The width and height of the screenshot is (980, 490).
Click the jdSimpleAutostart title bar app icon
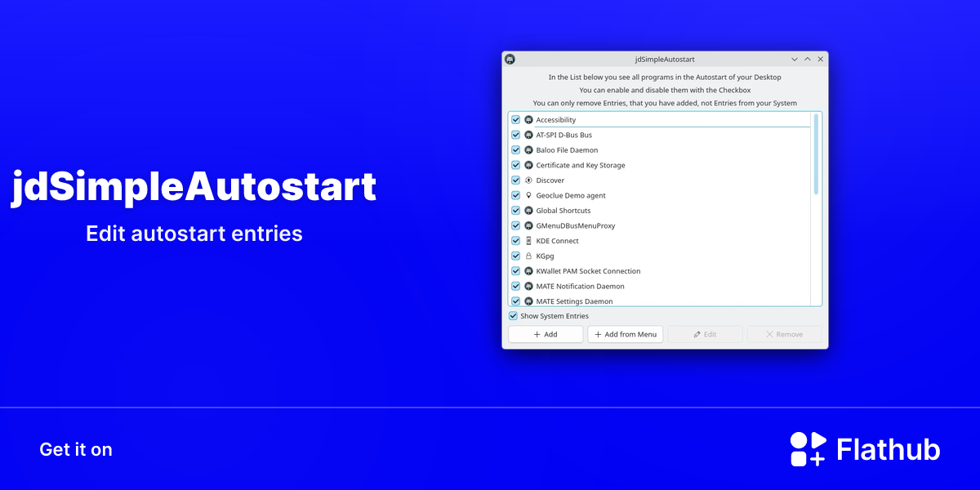click(510, 59)
